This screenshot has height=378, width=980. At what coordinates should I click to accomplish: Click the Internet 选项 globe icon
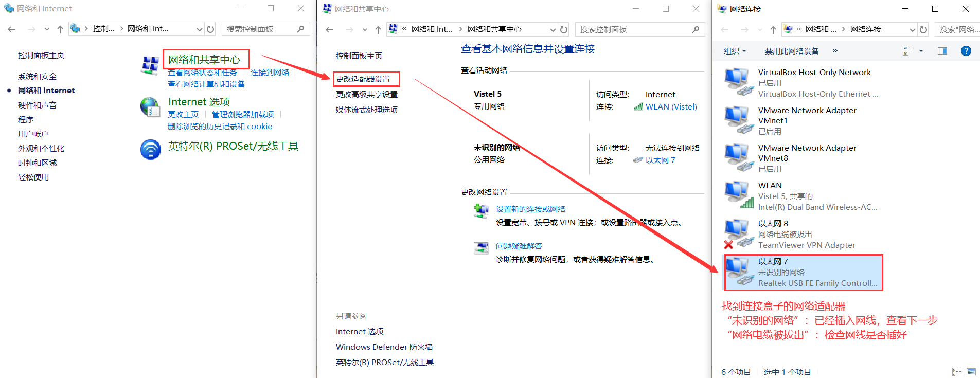[x=150, y=107]
